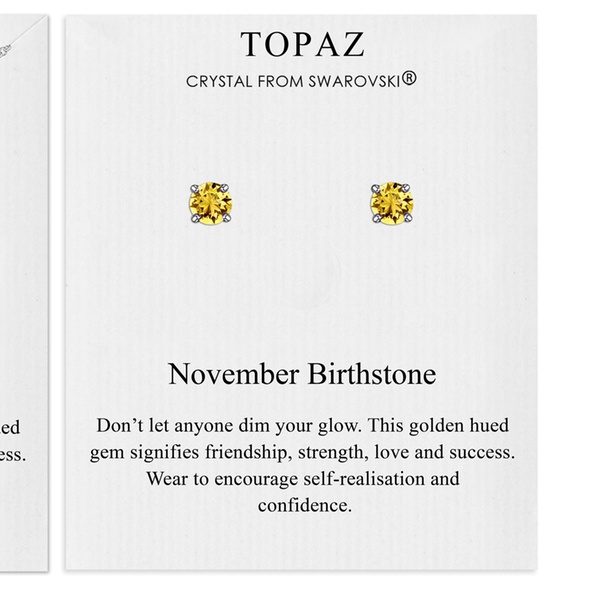Click the cut-off 'ed' text on the left card

9,427
